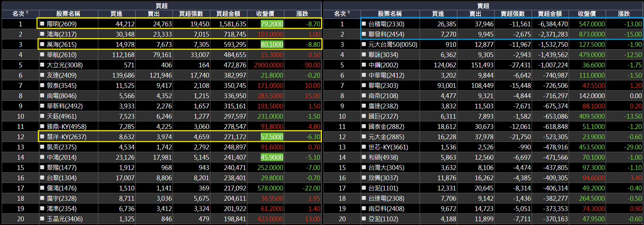Image resolution: width=644 pixels, height=225 pixels.
Task: Open stock 台灣大(3045)
Action: pos(386,168)
